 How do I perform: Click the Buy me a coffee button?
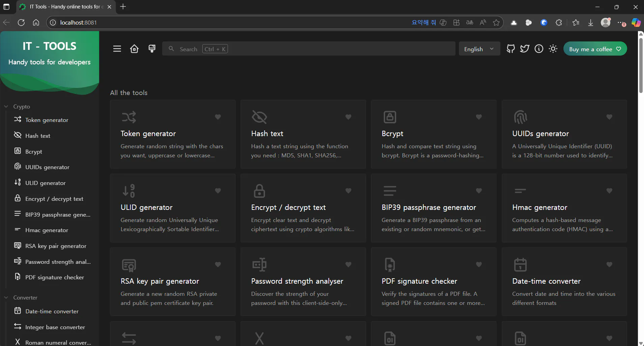[x=595, y=49]
